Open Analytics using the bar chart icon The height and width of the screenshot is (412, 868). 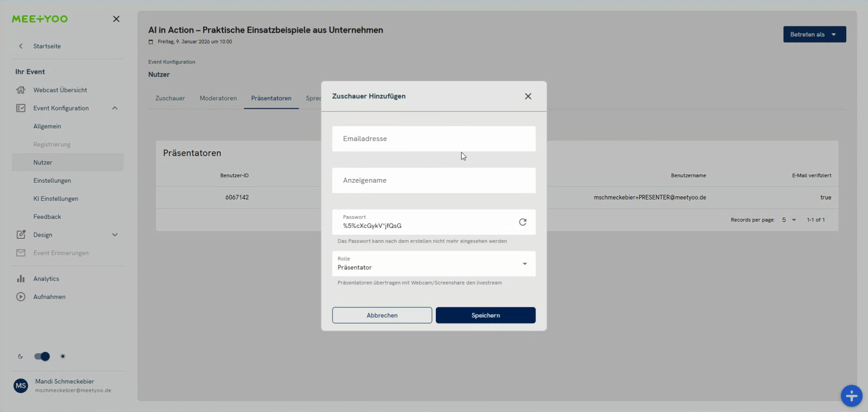pyautogui.click(x=21, y=278)
